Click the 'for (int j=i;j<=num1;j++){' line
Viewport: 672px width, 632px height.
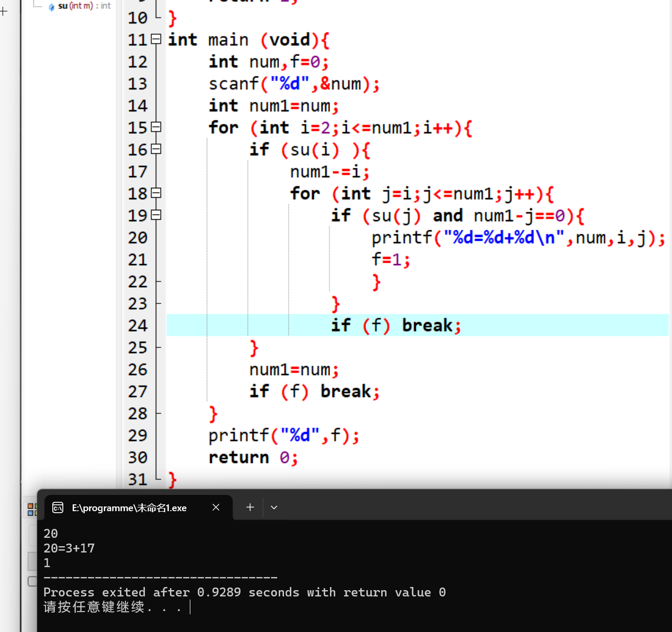point(422,194)
